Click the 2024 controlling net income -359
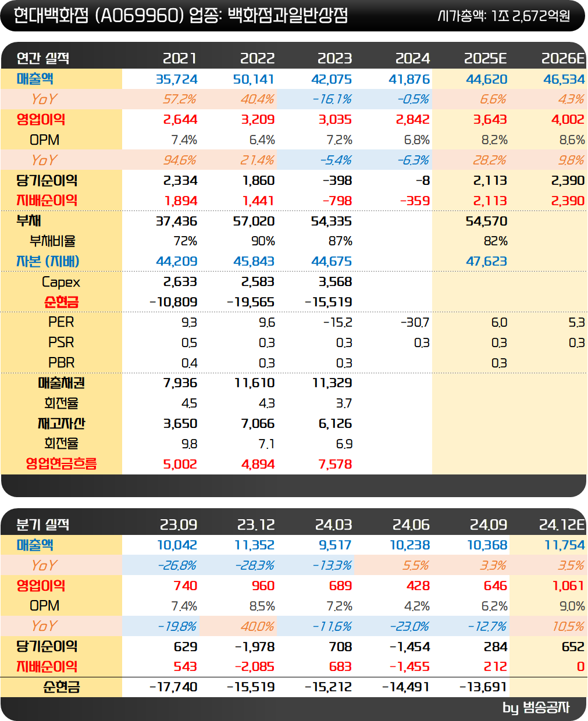 pyautogui.click(x=415, y=201)
